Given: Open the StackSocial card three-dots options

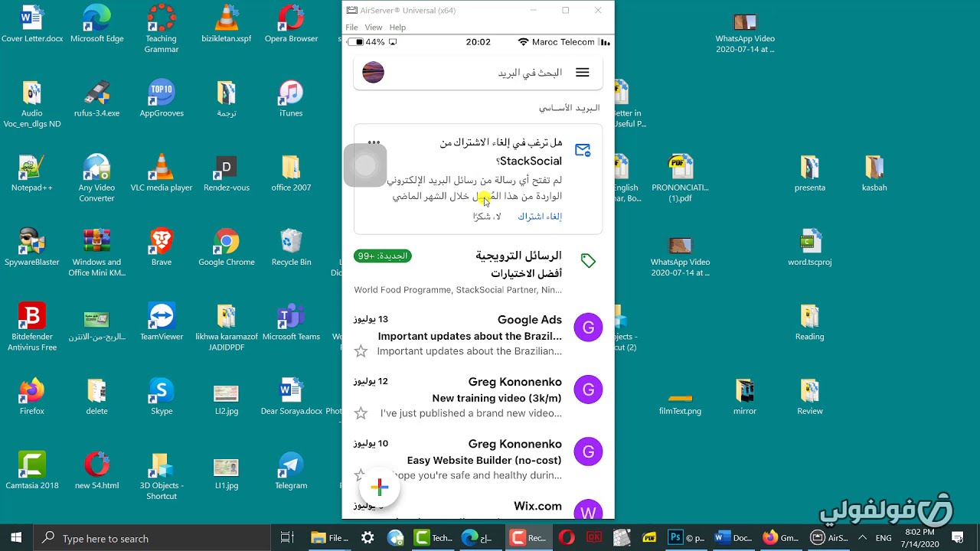Looking at the screenshot, I should tap(374, 142).
